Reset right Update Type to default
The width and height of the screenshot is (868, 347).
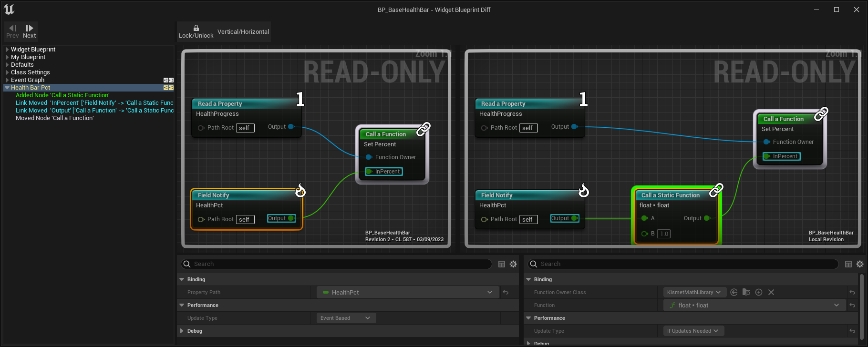[852, 331]
